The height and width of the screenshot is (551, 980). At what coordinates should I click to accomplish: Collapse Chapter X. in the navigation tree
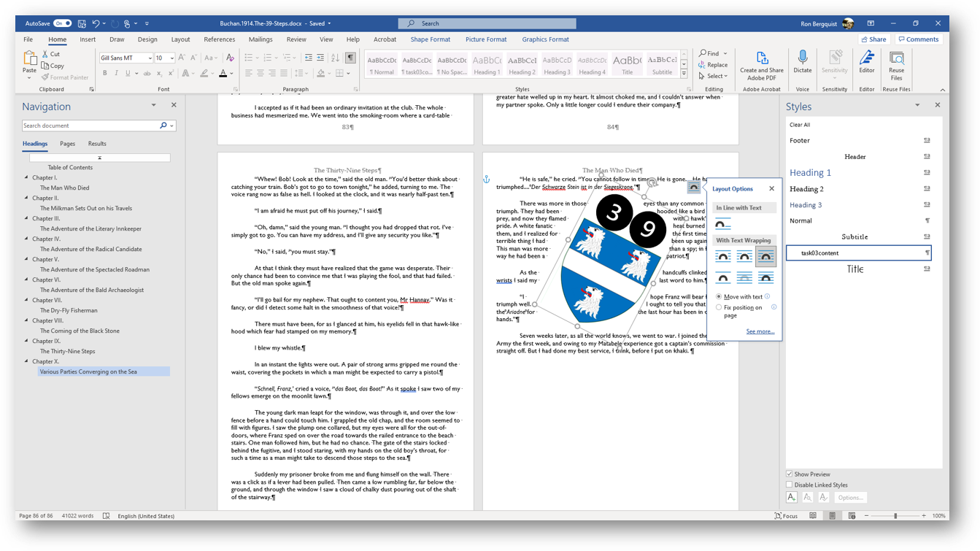point(27,361)
